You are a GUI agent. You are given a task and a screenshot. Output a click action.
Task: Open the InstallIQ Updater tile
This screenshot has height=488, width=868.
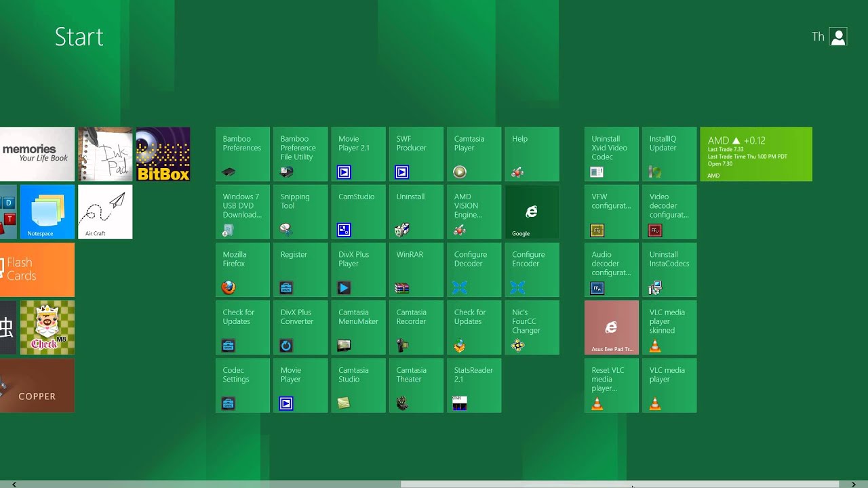[x=669, y=154]
